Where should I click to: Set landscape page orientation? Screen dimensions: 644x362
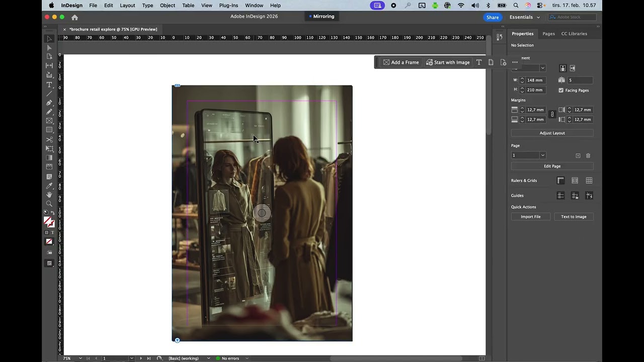tap(572, 68)
